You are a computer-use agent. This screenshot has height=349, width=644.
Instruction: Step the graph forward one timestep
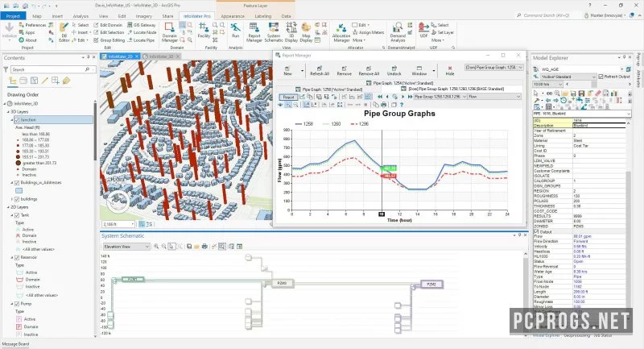403,97
